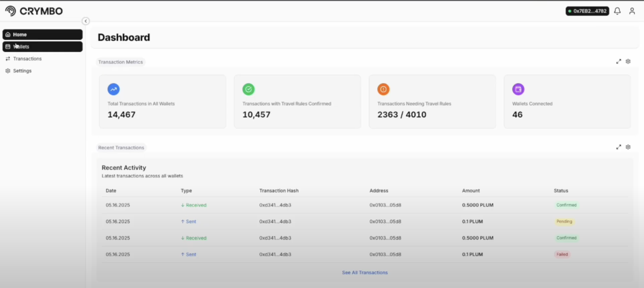644x288 pixels.
Task: Open Settings in the sidebar
Action: [x=22, y=71]
